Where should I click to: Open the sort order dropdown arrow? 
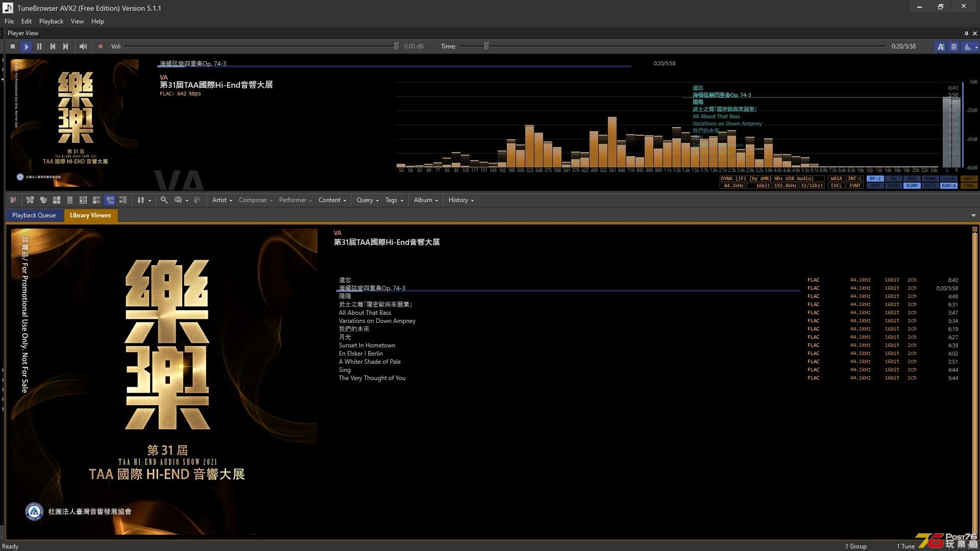click(150, 201)
